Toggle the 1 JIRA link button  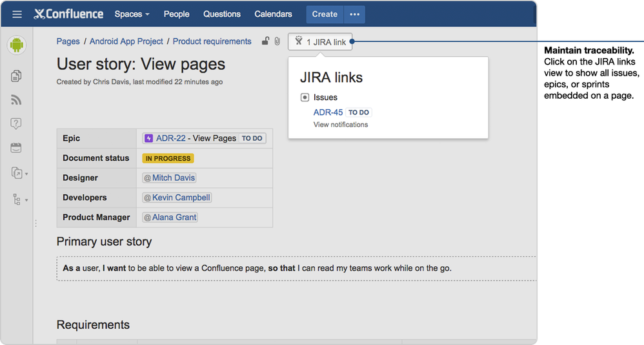pos(320,41)
